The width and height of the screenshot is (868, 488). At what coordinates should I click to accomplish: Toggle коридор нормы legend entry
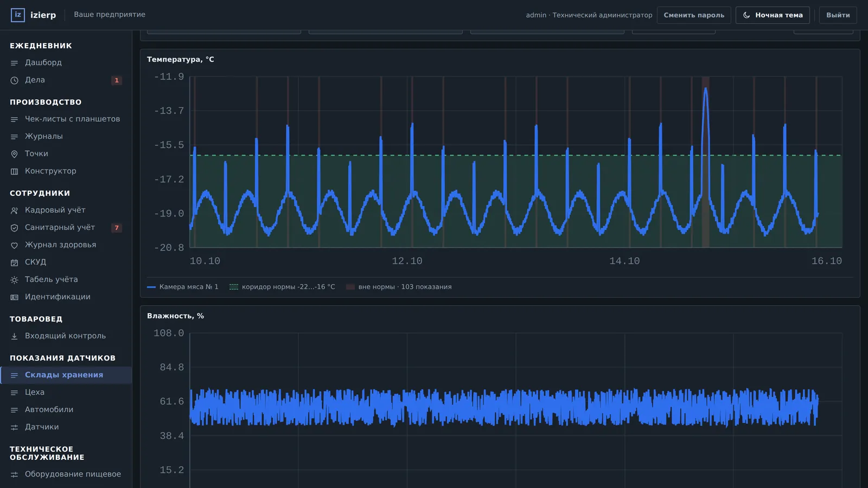282,287
